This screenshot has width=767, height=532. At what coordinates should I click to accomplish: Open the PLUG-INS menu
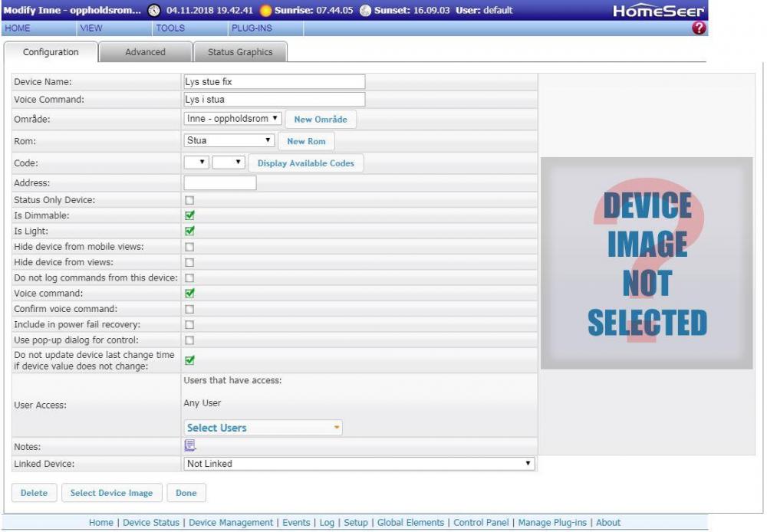tap(249, 28)
